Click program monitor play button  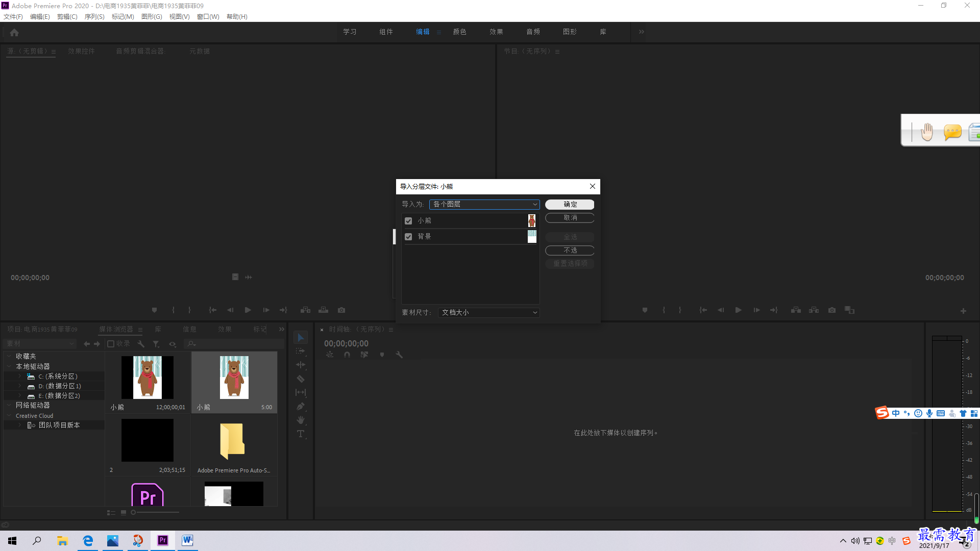click(x=738, y=310)
